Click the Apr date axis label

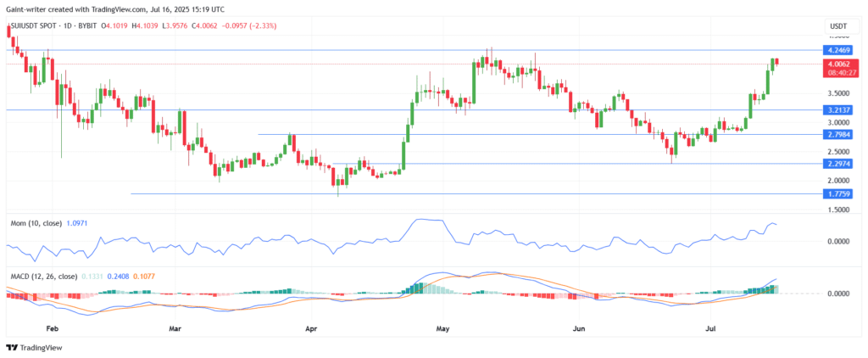[311, 328]
